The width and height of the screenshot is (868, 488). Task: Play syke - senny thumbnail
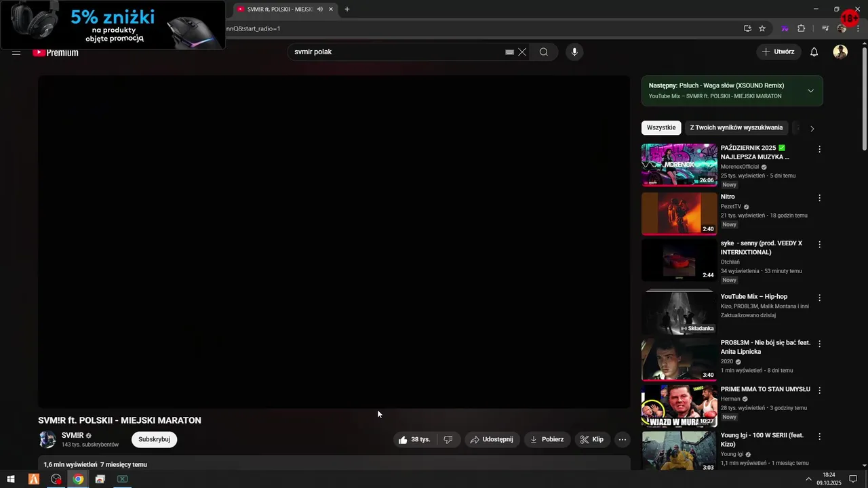[679, 260]
